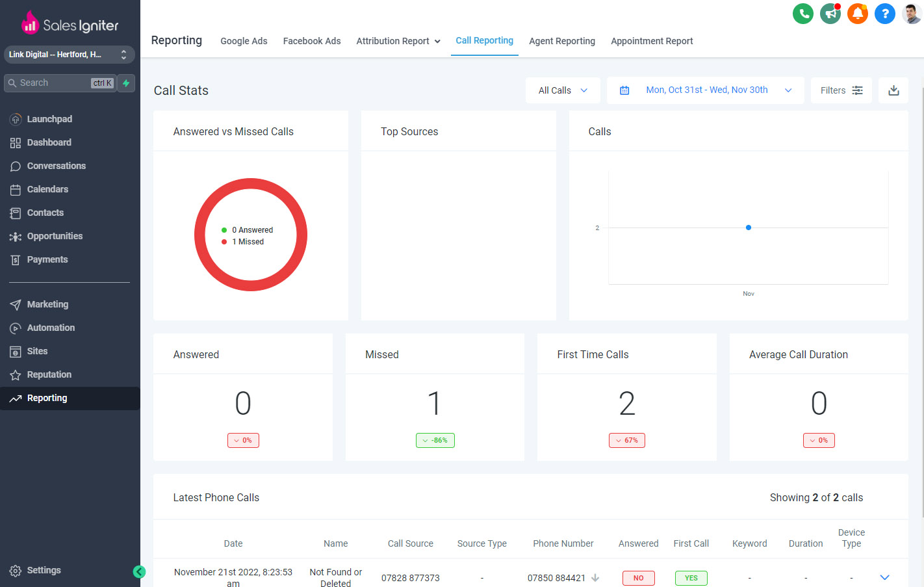Click the blue data point on Calls chart
The height and width of the screenshot is (587, 924).
749,228
